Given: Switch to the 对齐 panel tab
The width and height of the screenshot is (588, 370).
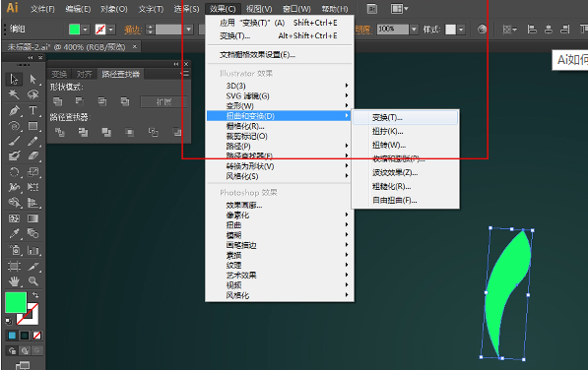Looking at the screenshot, I should [84, 74].
